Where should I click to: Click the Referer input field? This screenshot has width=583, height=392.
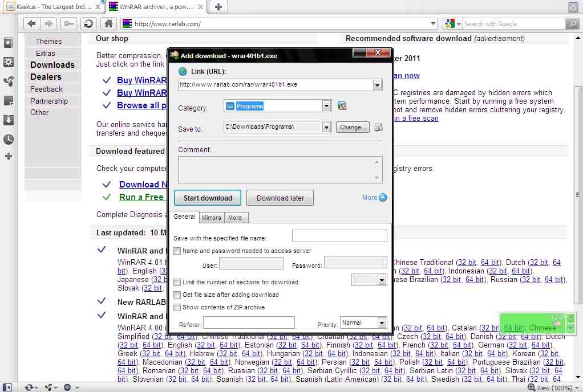tap(249, 322)
